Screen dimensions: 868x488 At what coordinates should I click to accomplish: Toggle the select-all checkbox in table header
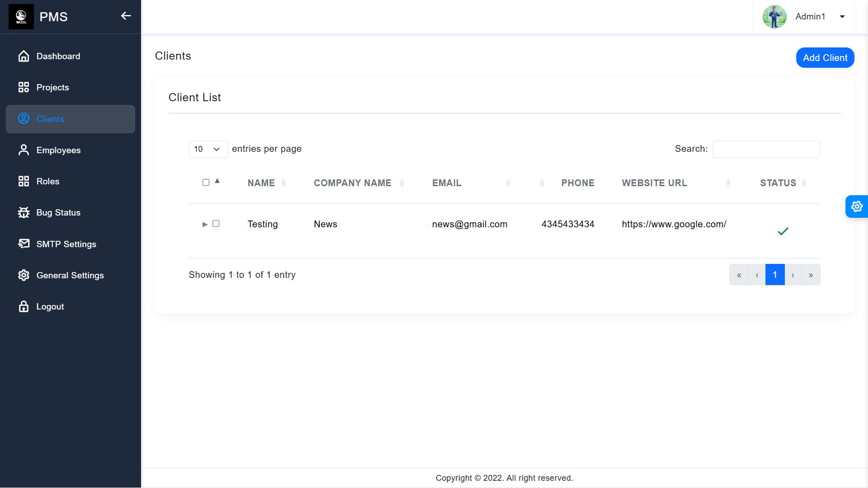coord(206,183)
